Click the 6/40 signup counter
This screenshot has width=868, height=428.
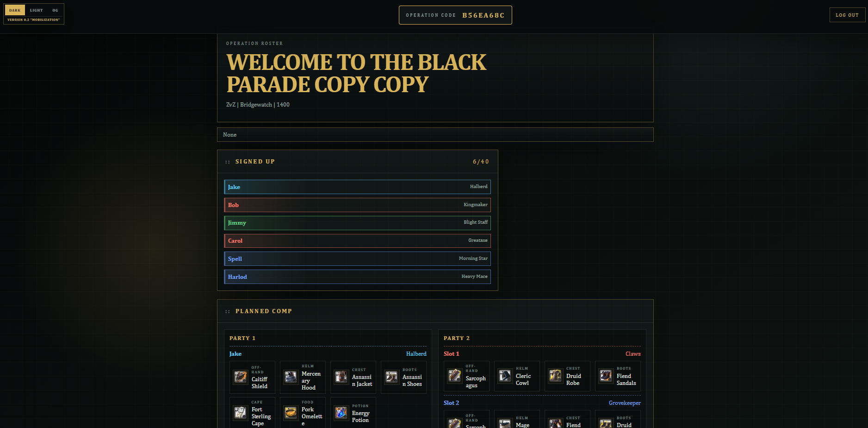(481, 162)
